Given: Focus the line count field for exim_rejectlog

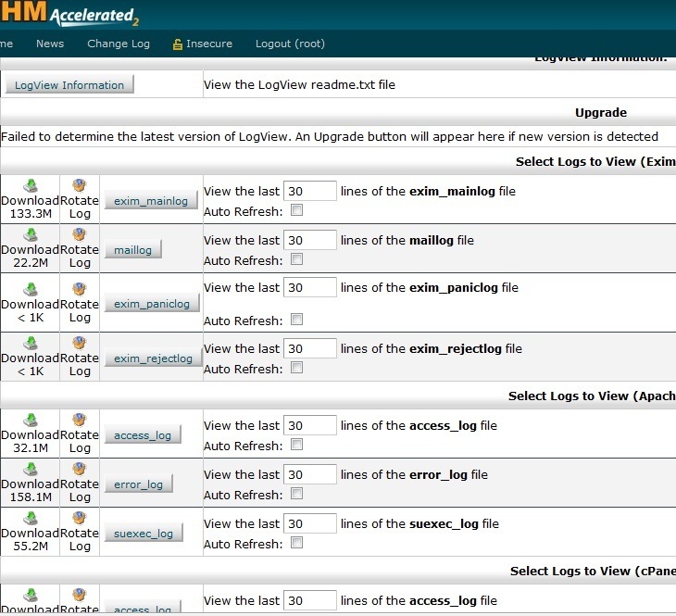Looking at the screenshot, I should [310, 348].
